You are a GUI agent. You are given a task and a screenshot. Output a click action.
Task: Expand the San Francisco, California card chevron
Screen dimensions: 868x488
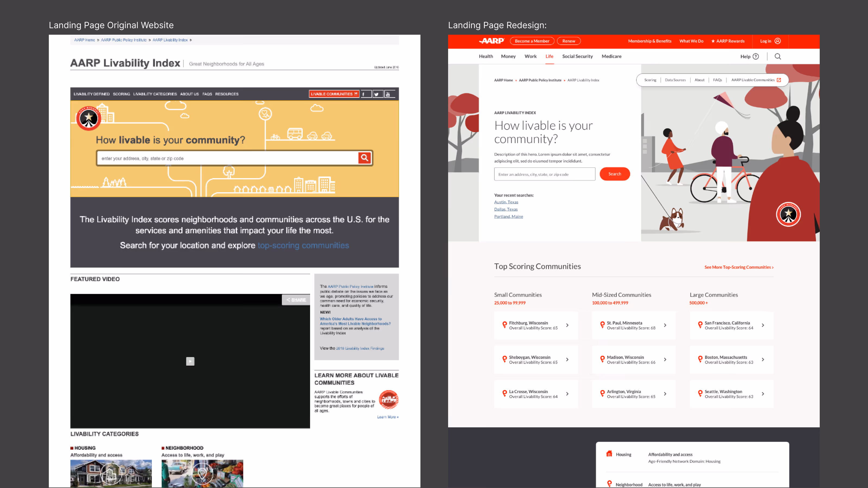pyautogui.click(x=763, y=325)
